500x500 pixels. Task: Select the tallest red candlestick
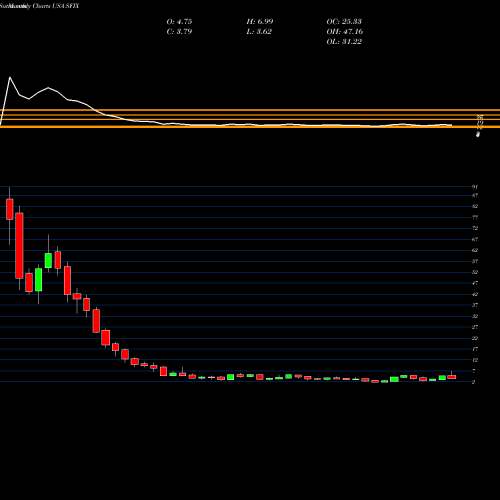(19, 246)
